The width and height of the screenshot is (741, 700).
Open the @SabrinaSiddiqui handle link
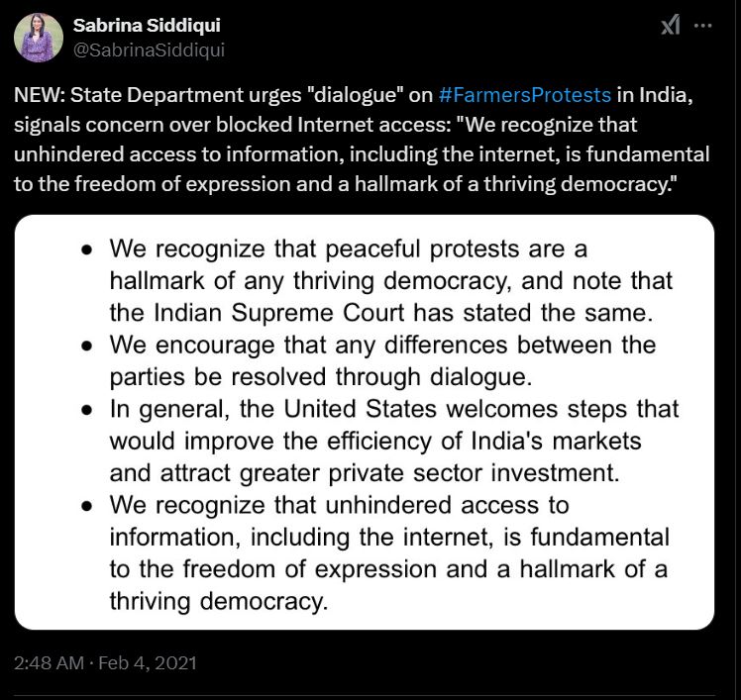click(x=149, y=50)
